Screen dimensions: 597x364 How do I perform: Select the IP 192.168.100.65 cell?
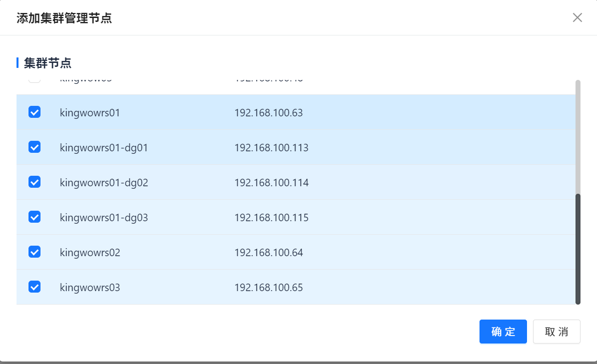[x=268, y=288]
